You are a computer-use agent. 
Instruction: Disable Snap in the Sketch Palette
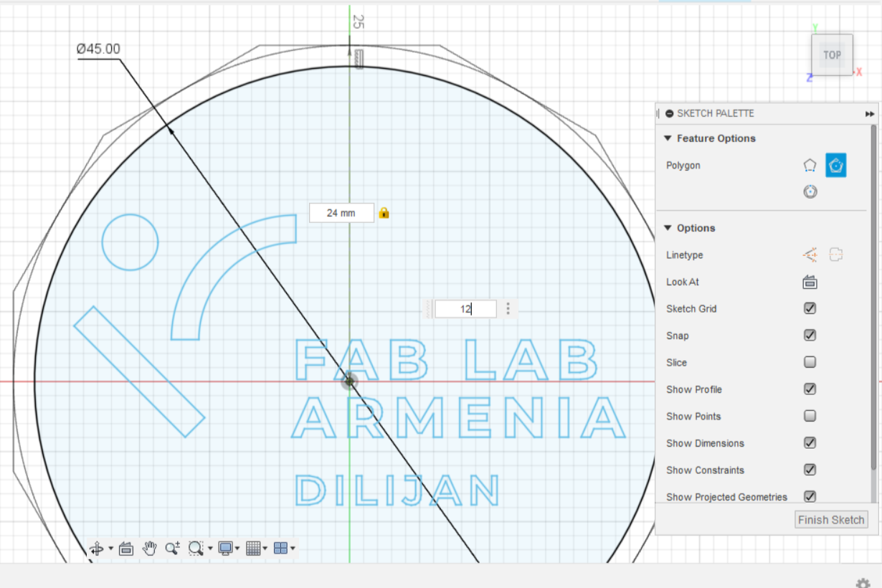pos(810,335)
